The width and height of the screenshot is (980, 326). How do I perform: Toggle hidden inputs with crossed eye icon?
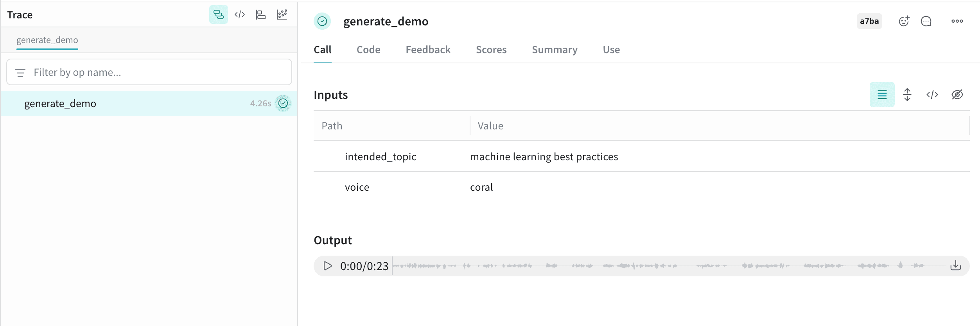(957, 95)
